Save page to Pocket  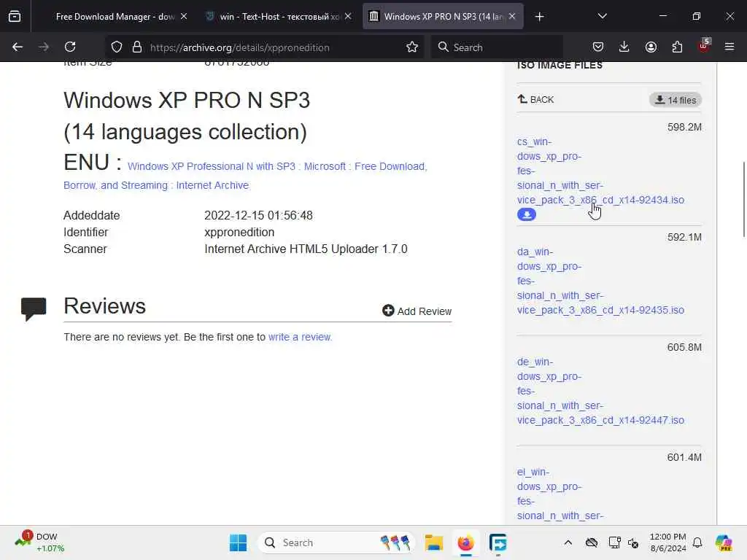(x=598, y=47)
